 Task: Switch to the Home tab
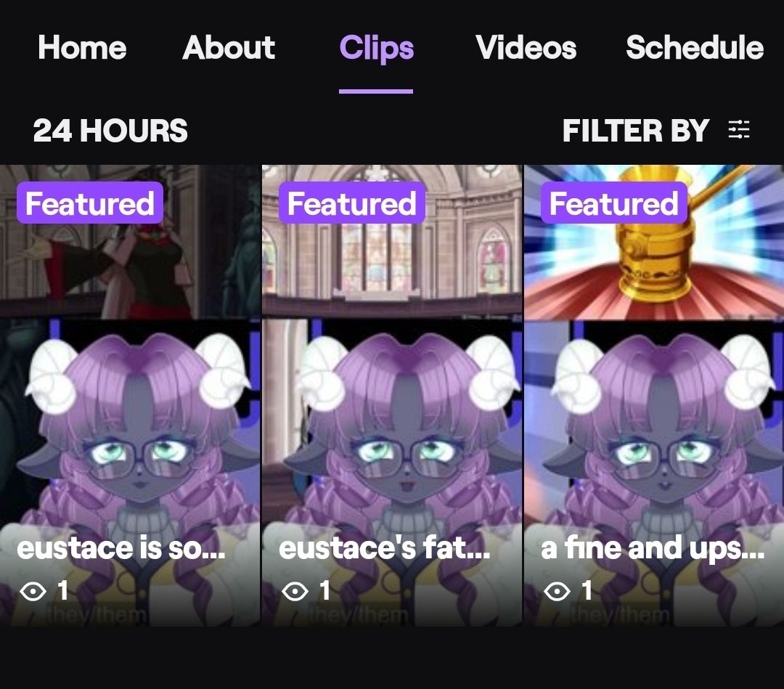coord(82,47)
